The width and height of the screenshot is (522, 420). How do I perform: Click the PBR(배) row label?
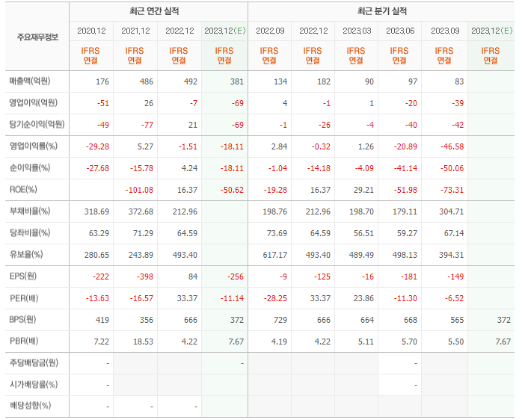click(x=24, y=341)
